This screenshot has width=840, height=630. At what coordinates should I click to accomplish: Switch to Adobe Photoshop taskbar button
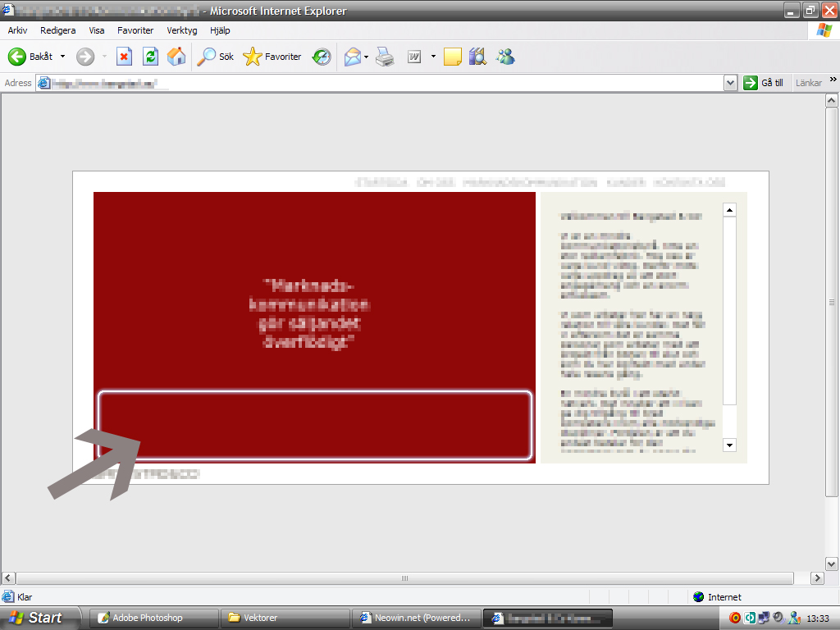pos(153,618)
